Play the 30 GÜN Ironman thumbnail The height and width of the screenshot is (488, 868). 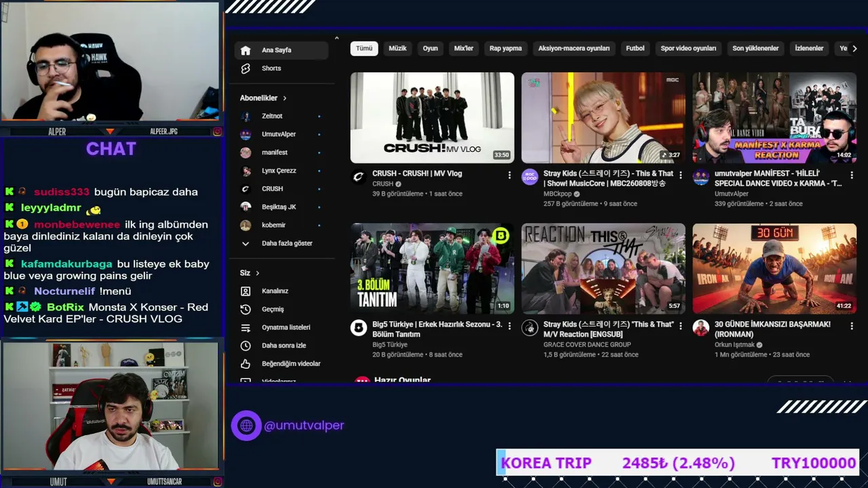[x=774, y=268]
